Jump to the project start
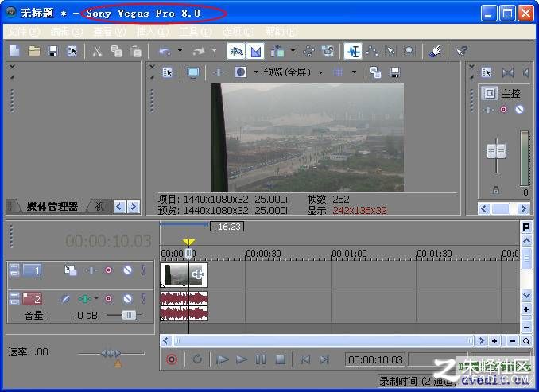The image size is (539, 392). [x=304, y=359]
